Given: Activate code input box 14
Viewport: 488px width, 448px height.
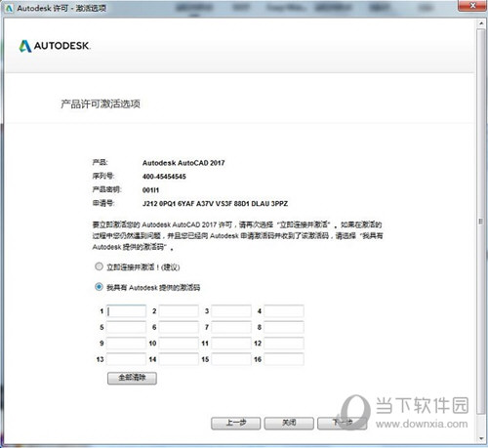Looking at the screenshot, I should 179,359.
